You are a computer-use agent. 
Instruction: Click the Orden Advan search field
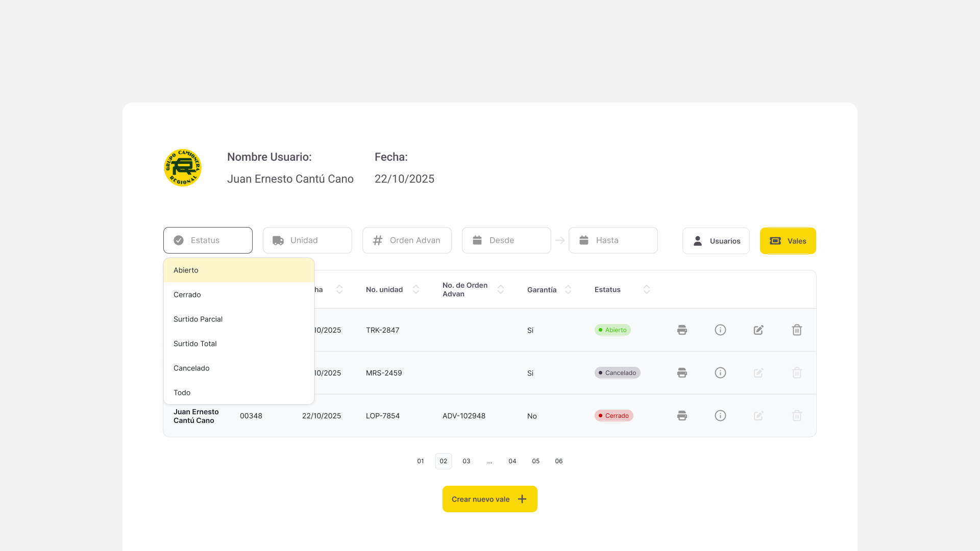(x=407, y=240)
